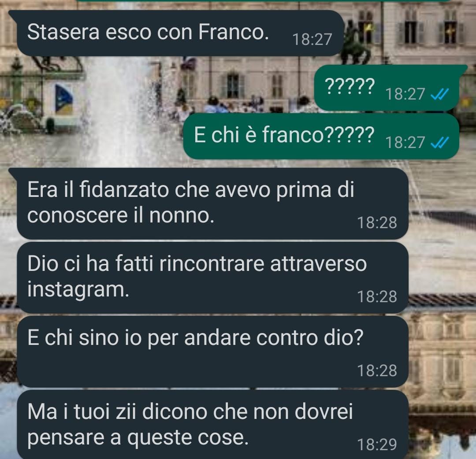The image size is (476, 459).
Task: Tap the blue double-check on "E chi è franco?????"
Action: 440,143
